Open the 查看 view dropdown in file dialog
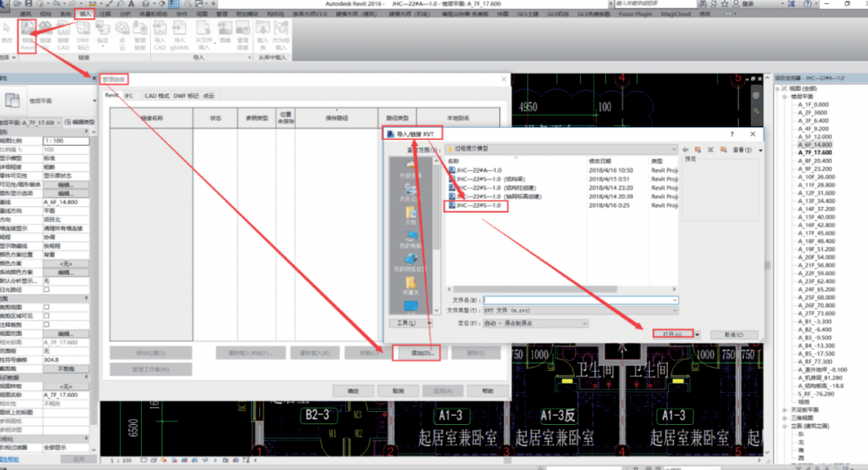The width and height of the screenshot is (868, 470). pos(746,150)
